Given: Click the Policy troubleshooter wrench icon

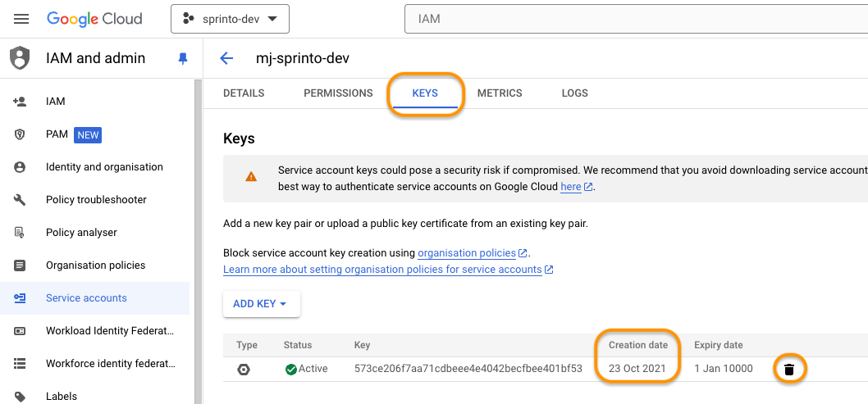Looking at the screenshot, I should pos(20,199).
